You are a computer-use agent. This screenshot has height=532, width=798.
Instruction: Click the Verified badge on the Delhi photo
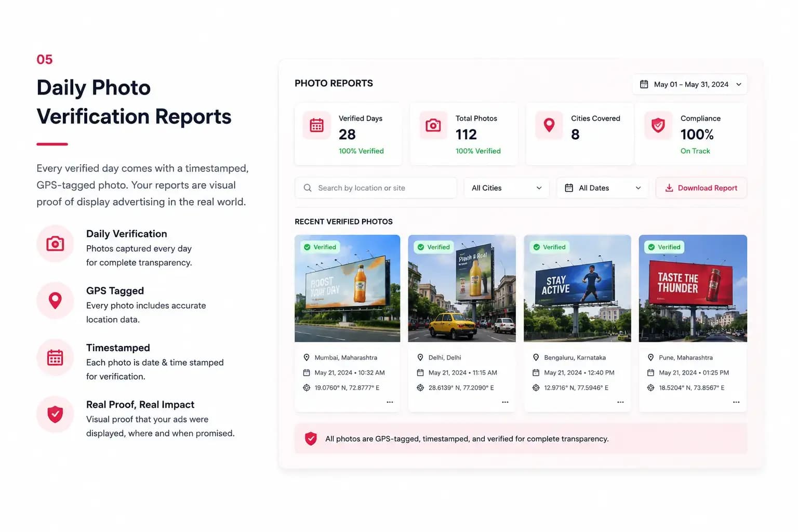click(434, 247)
